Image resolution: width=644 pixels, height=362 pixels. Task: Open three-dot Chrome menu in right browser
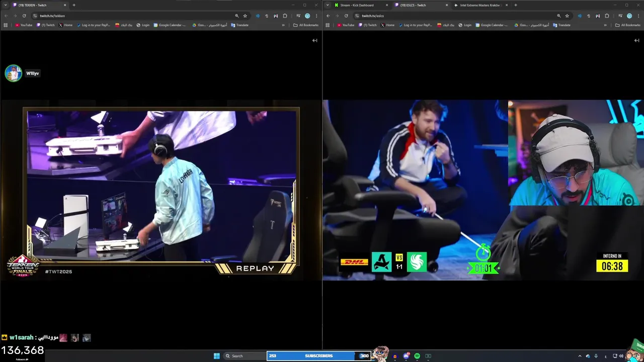coord(638,16)
